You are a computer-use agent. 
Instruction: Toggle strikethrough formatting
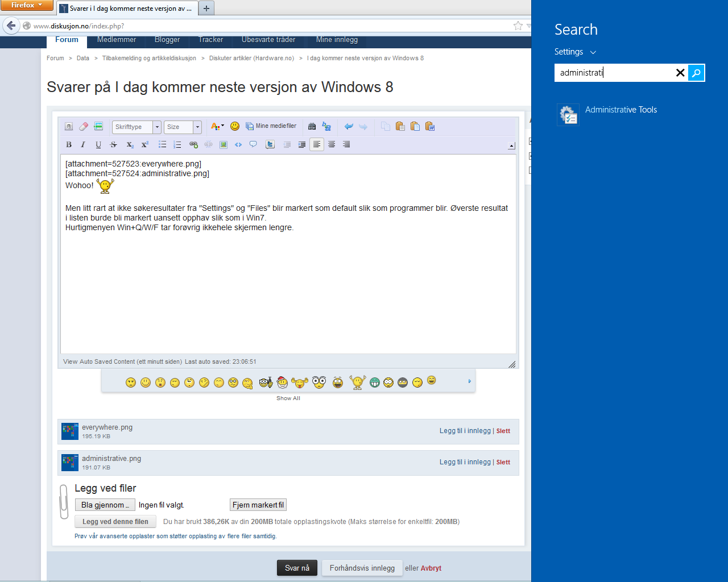coord(113,144)
